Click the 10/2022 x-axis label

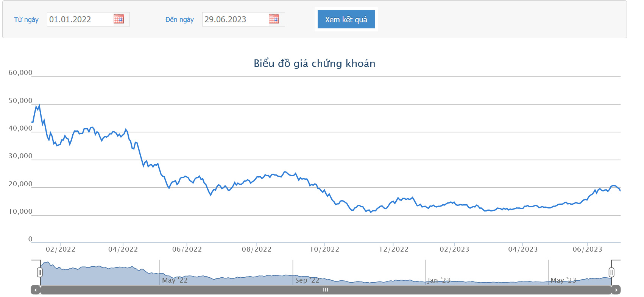click(x=324, y=249)
